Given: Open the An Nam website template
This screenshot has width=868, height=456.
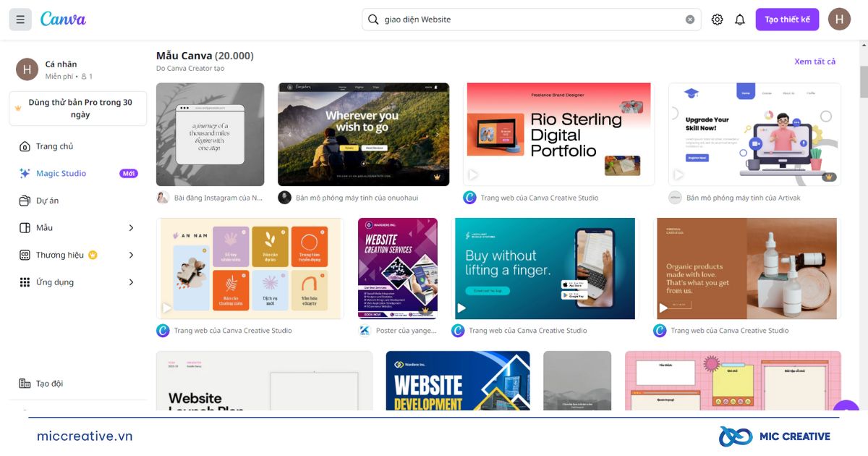Looking at the screenshot, I should [249, 269].
